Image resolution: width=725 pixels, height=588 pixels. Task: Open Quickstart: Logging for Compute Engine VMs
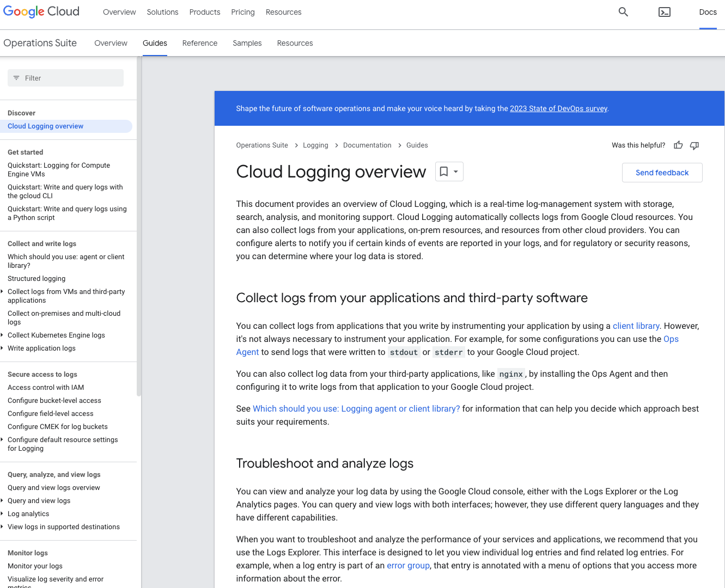pos(59,170)
